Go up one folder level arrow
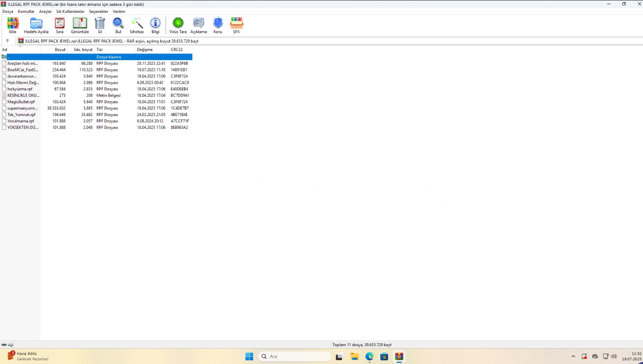 pyautogui.click(x=7, y=41)
